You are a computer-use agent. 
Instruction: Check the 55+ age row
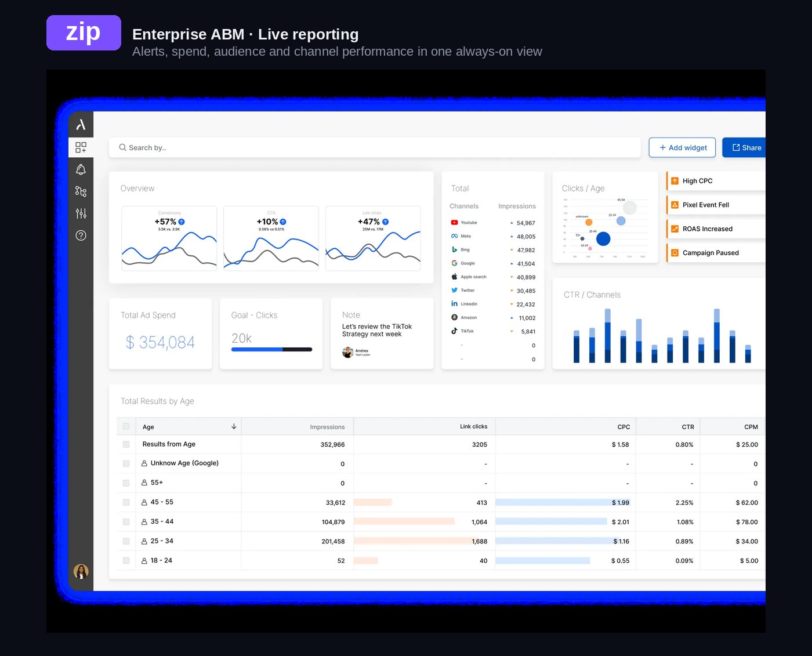[x=126, y=483]
